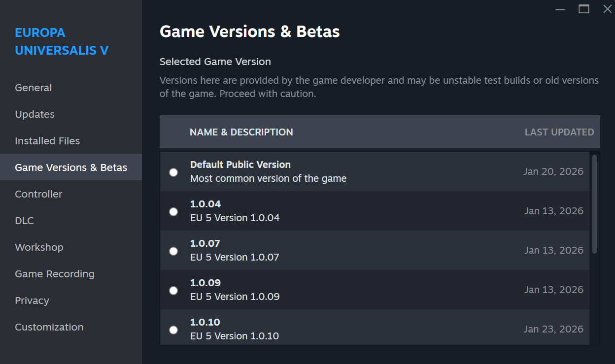This screenshot has height=364, width=615.
Task: Open the Controller settings section
Action: (x=71, y=194)
